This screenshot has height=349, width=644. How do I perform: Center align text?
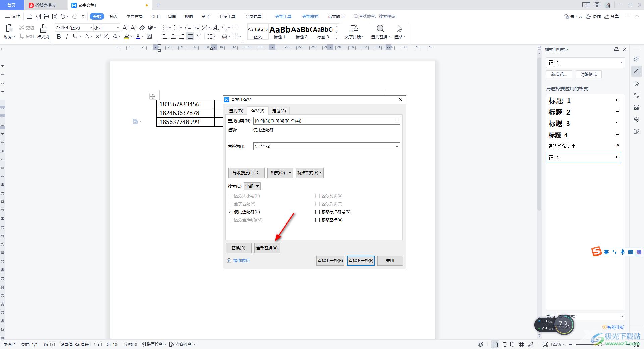(x=173, y=36)
